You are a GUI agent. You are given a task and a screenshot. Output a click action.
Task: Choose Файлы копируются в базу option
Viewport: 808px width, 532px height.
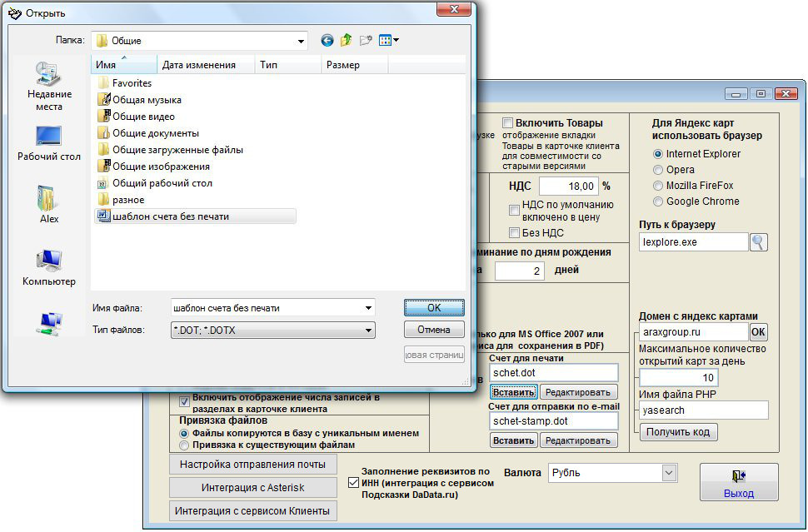[x=183, y=434]
